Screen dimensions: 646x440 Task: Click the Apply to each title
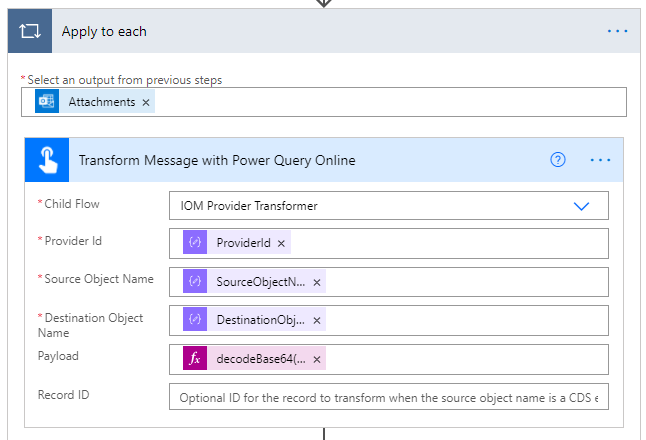104,31
